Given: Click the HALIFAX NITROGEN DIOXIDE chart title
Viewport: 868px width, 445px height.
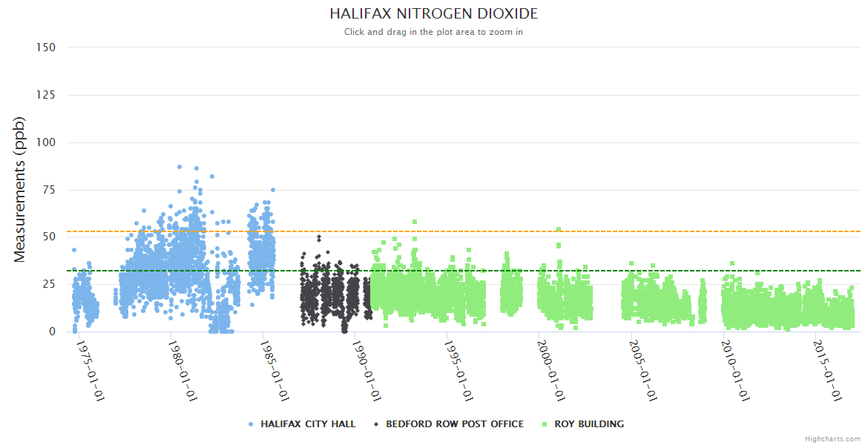Looking at the screenshot, I should 434,14.
